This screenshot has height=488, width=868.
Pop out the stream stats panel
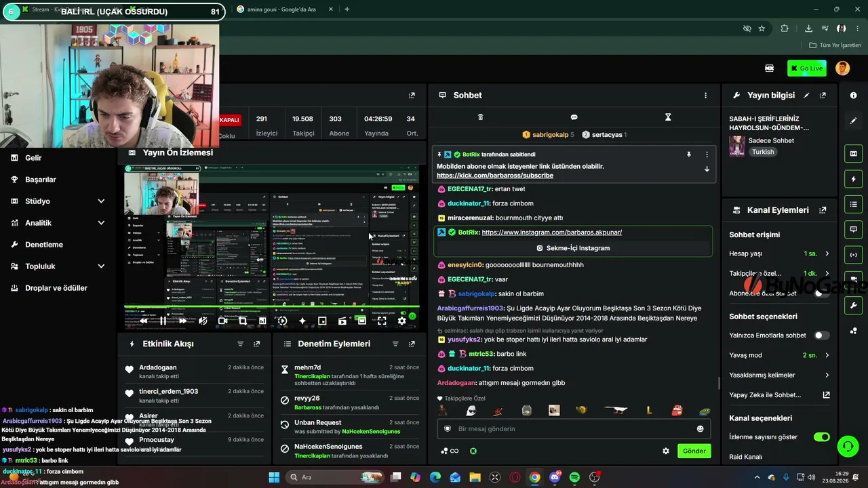click(x=412, y=96)
